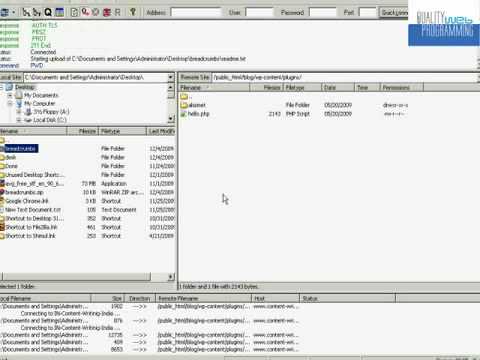This screenshot has height=360, width=480.
Task: Click the Local Disk drive icon
Action: [28, 120]
